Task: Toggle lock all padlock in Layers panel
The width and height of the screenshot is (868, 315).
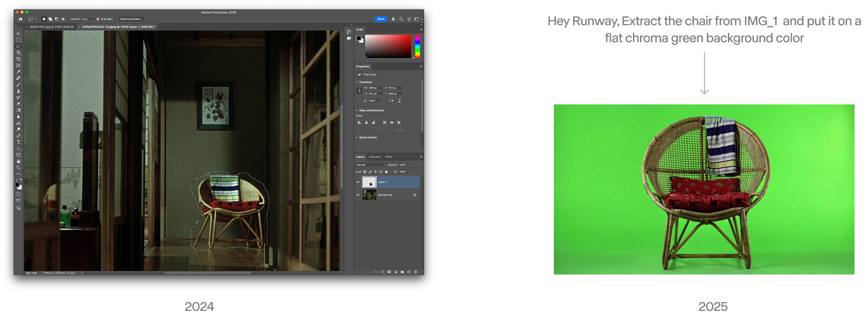Action: point(386,172)
